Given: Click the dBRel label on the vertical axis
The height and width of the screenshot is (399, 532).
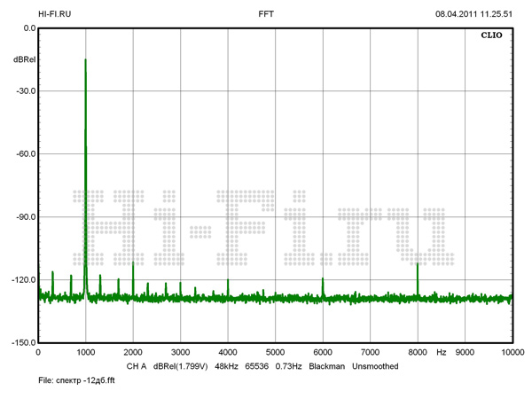Looking at the screenshot, I should [x=24, y=59].
